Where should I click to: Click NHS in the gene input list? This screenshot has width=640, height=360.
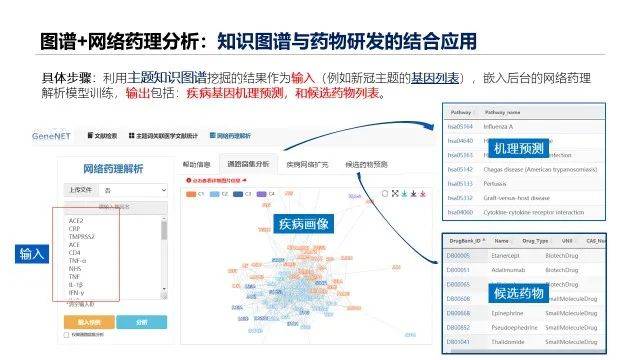point(75,269)
